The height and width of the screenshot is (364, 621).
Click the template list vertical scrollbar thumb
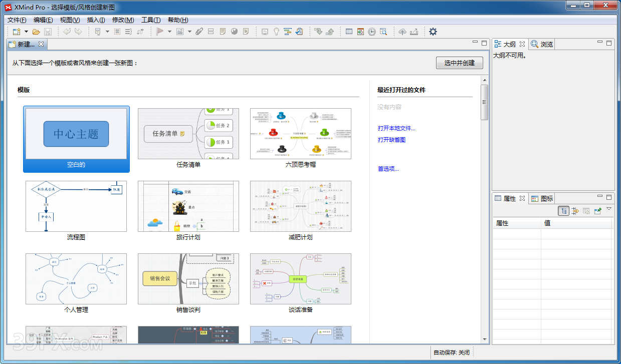[484, 102]
